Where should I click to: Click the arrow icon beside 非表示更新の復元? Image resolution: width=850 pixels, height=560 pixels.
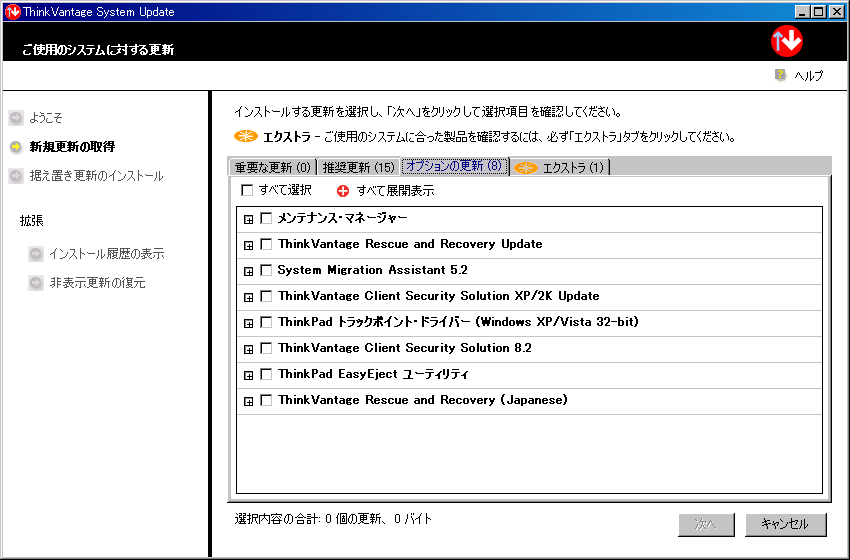click(36, 283)
